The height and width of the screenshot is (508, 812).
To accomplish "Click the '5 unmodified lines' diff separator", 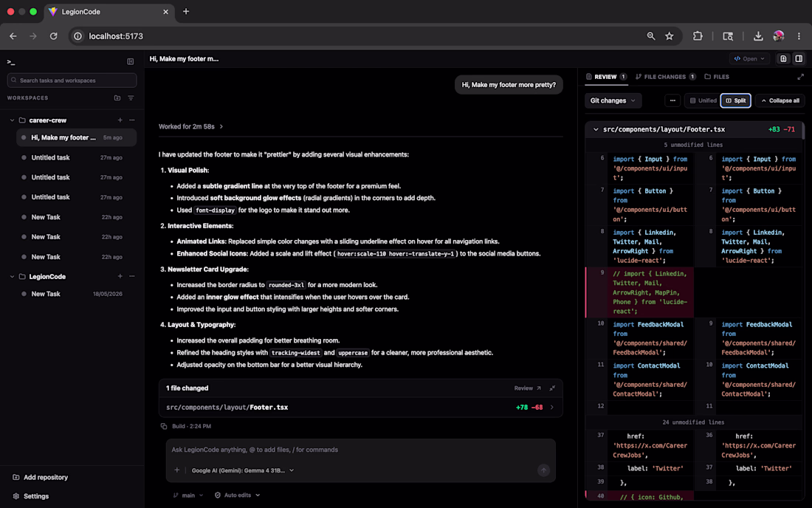I will 693,145.
